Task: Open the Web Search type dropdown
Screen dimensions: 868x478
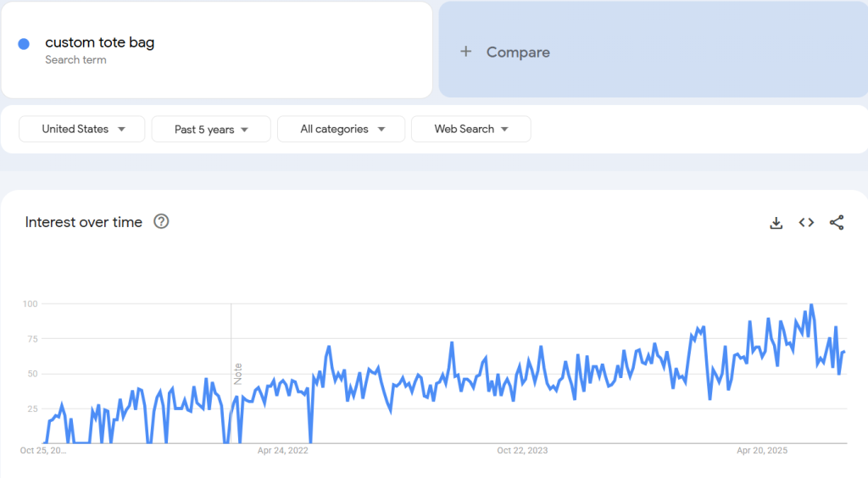Action: click(471, 130)
